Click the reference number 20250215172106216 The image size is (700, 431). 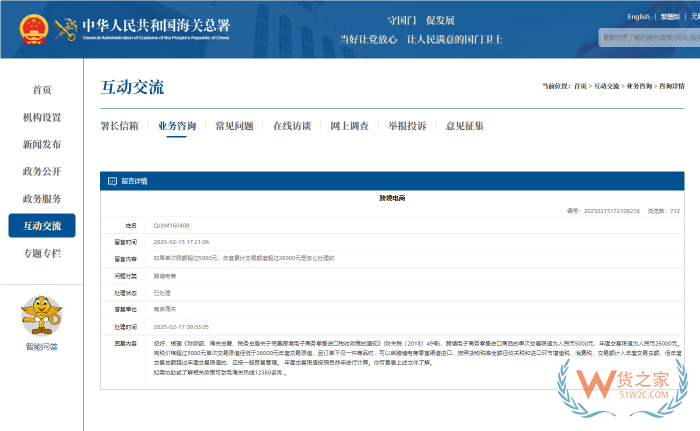tap(612, 211)
